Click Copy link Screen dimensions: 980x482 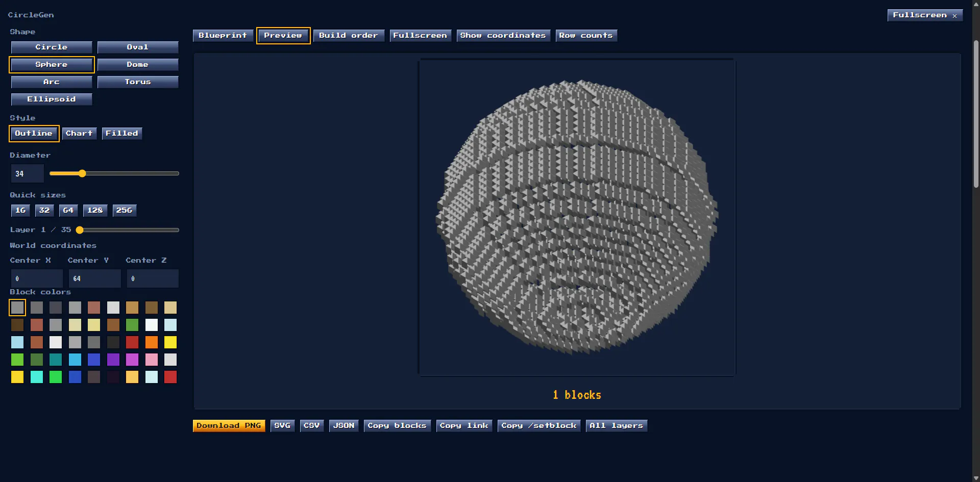(x=464, y=425)
